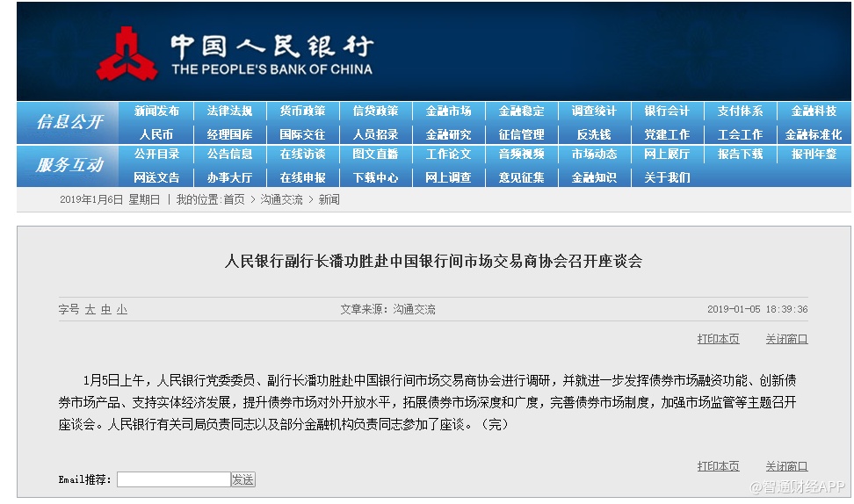The image size is (854, 504).
Task: Click article source text 文章来源：沟通交流
Action: point(387,310)
